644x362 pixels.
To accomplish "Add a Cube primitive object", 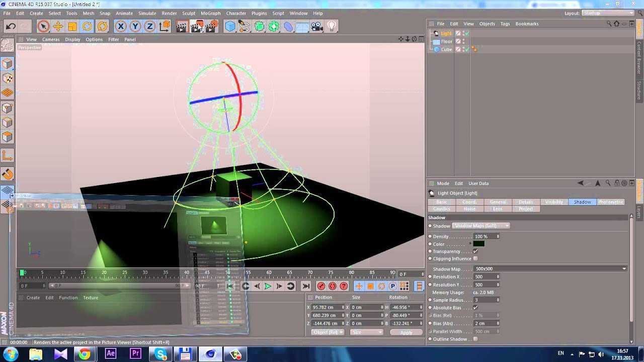I will pyautogui.click(x=230, y=26).
